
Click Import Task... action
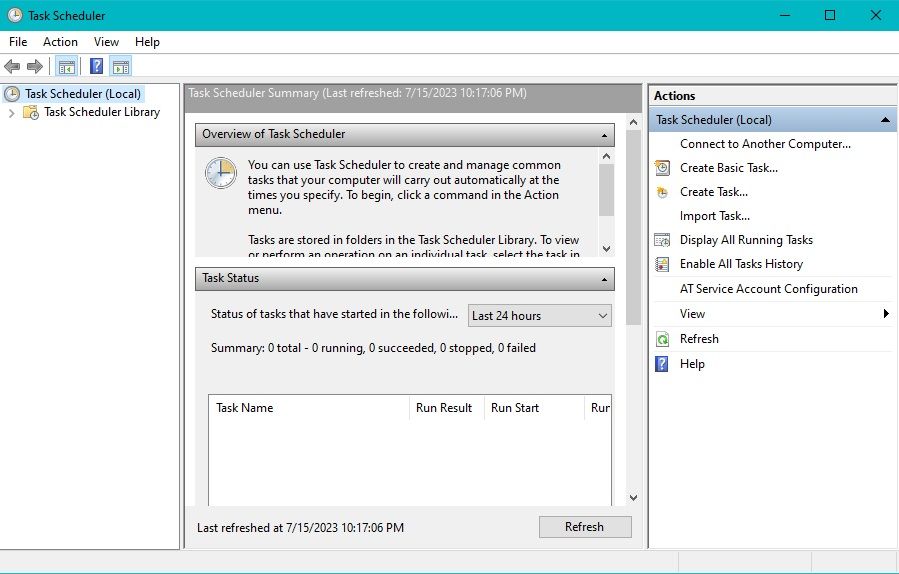point(715,216)
